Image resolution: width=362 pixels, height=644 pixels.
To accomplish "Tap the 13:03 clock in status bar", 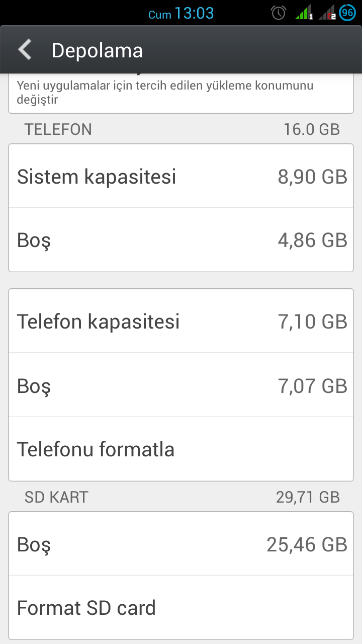I will 194,13.
